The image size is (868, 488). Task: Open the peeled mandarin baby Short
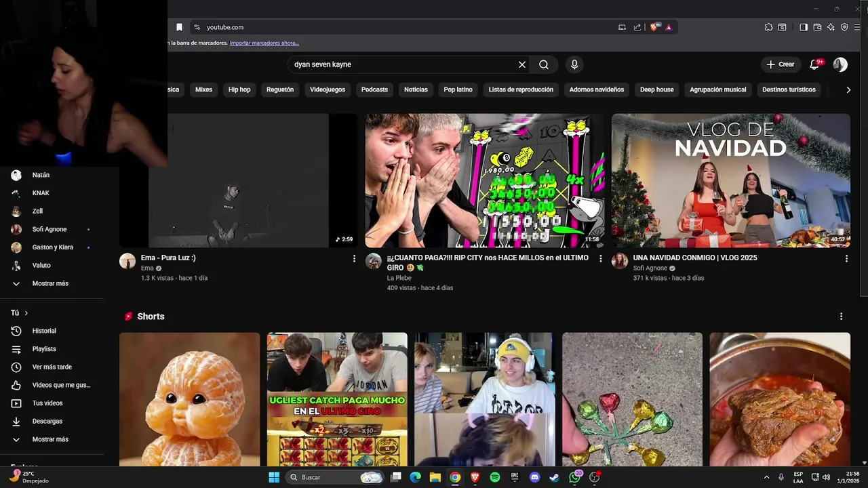point(190,399)
